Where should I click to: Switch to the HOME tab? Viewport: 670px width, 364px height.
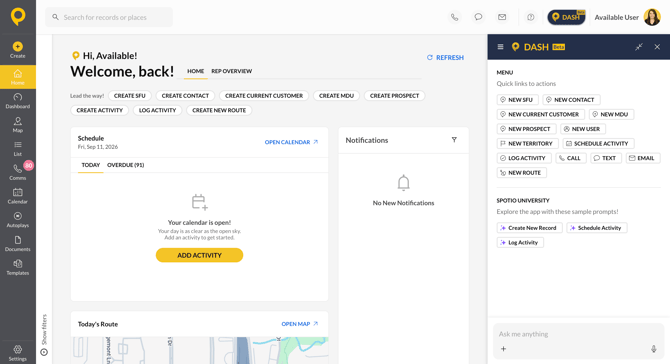(x=196, y=71)
